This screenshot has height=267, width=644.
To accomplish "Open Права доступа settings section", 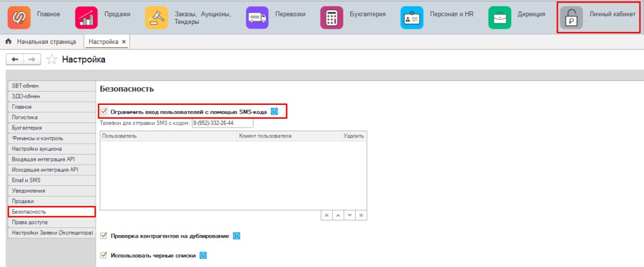I will [52, 222].
